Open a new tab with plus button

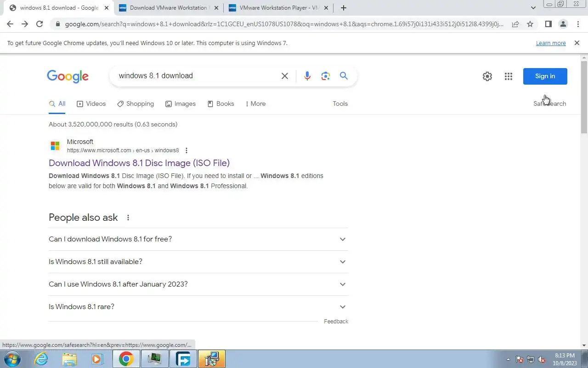pyautogui.click(x=343, y=8)
